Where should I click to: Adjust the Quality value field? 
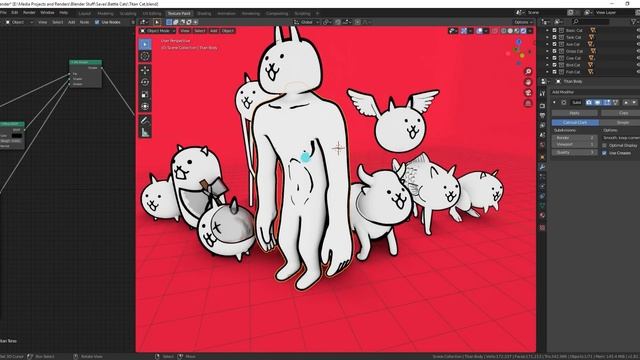574,152
